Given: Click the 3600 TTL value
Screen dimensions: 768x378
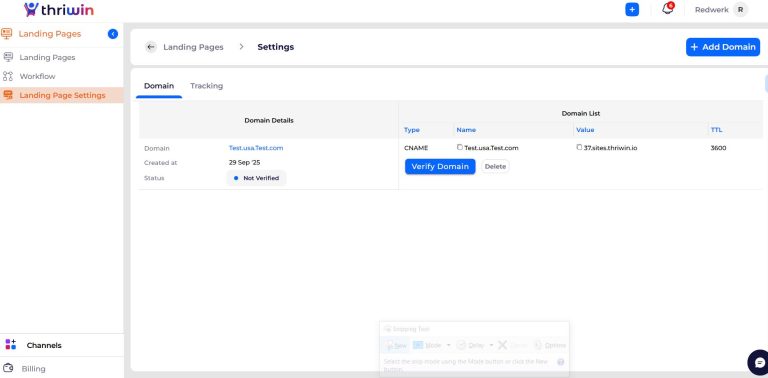Looking at the screenshot, I should pyautogui.click(x=718, y=148).
